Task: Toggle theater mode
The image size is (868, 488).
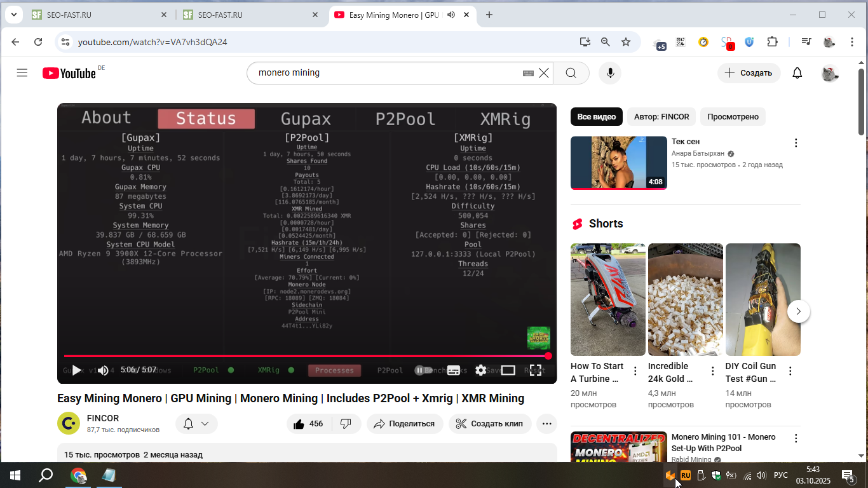Action: point(508,370)
